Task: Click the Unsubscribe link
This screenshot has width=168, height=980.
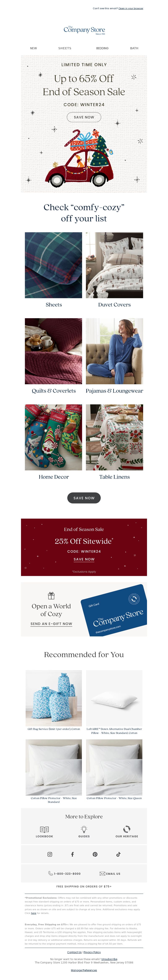Action: tap(109, 959)
